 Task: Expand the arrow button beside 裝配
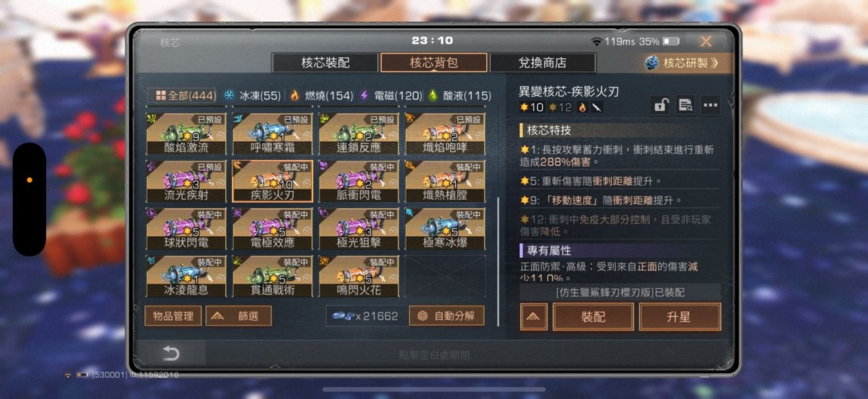pos(534,317)
